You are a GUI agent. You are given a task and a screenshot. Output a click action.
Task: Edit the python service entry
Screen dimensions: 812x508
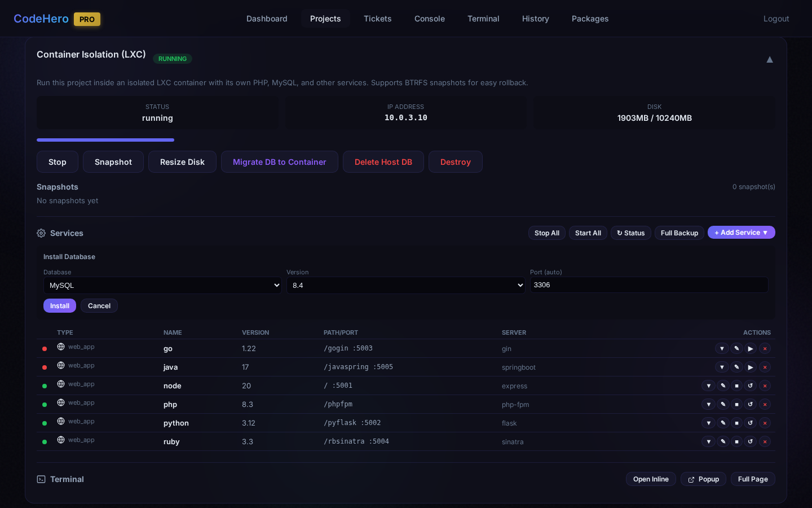[x=723, y=423]
